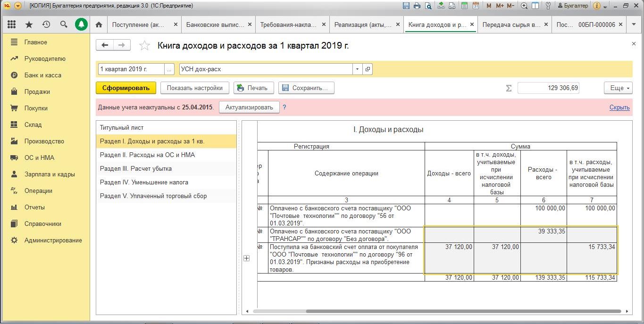Click the green notifications bell
644x324 pixels.
(x=81, y=25)
